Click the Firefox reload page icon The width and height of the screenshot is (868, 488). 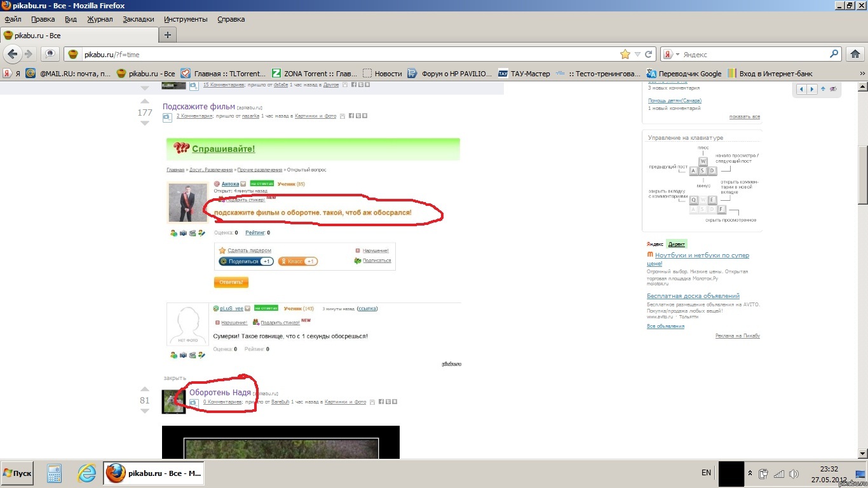click(649, 55)
